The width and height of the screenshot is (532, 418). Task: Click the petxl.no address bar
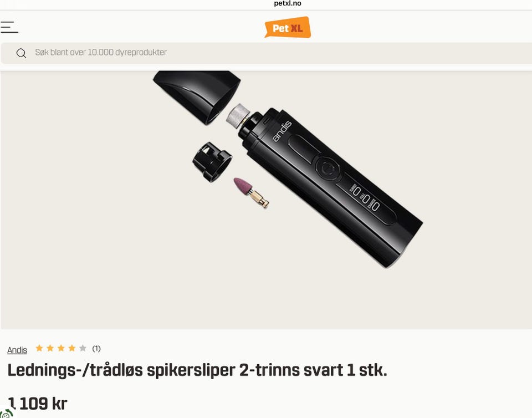click(288, 4)
